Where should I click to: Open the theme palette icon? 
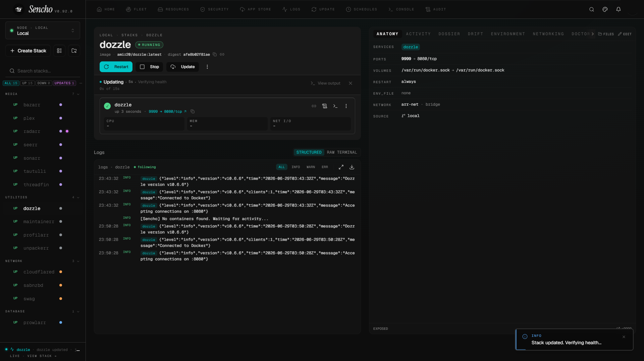coord(605,9)
